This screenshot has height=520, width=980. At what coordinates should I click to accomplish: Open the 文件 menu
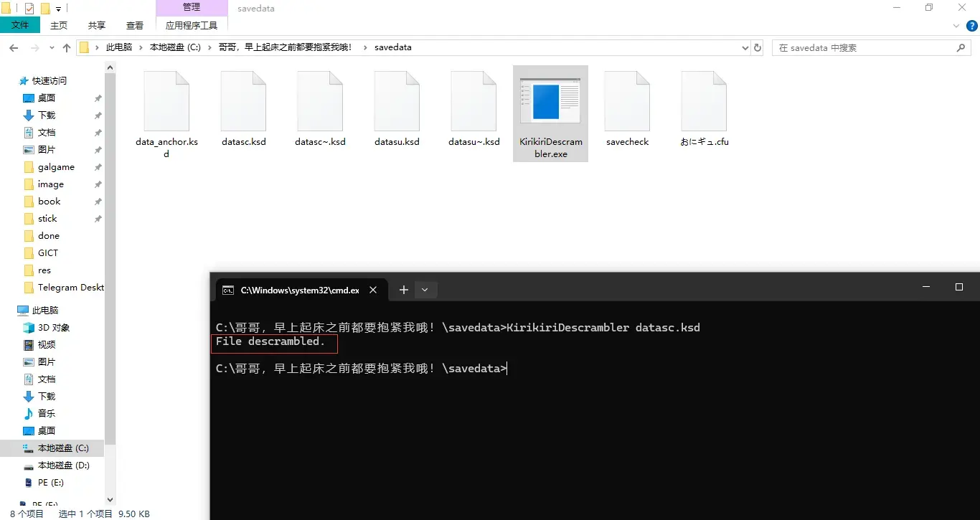click(x=21, y=25)
